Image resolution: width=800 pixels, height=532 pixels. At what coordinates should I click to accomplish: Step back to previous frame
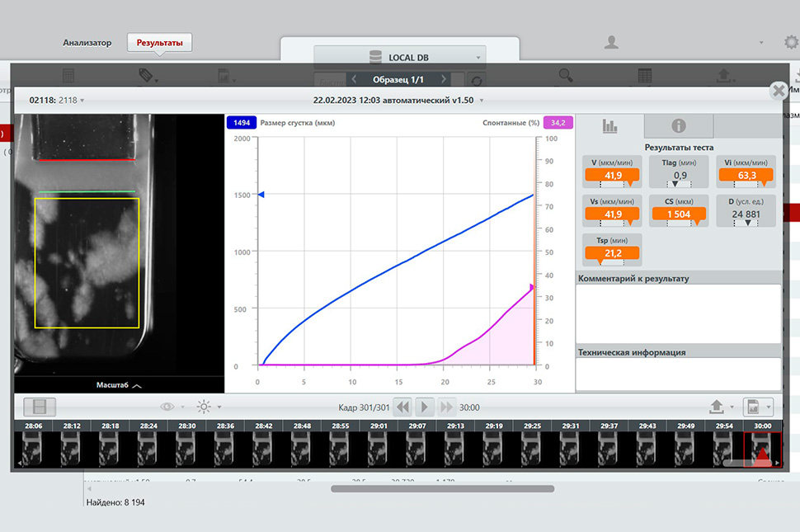pyautogui.click(x=402, y=407)
